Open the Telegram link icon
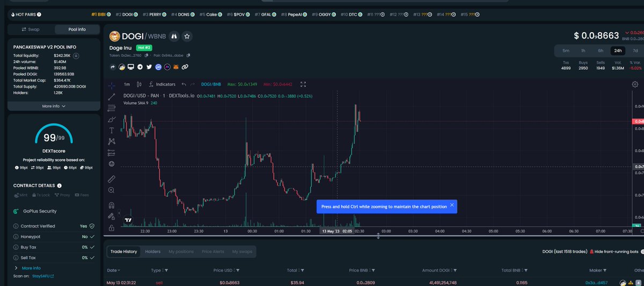 [x=140, y=67]
